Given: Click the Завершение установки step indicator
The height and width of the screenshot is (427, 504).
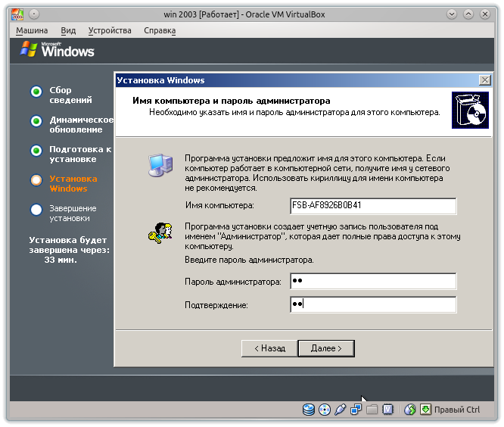Looking at the screenshot, I should [36, 210].
